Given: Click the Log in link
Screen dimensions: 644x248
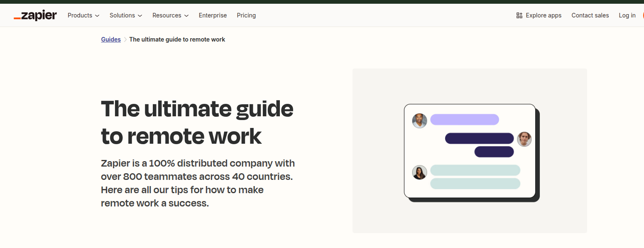Looking at the screenshot, I should pyautogui.click(x=627, y=15).
